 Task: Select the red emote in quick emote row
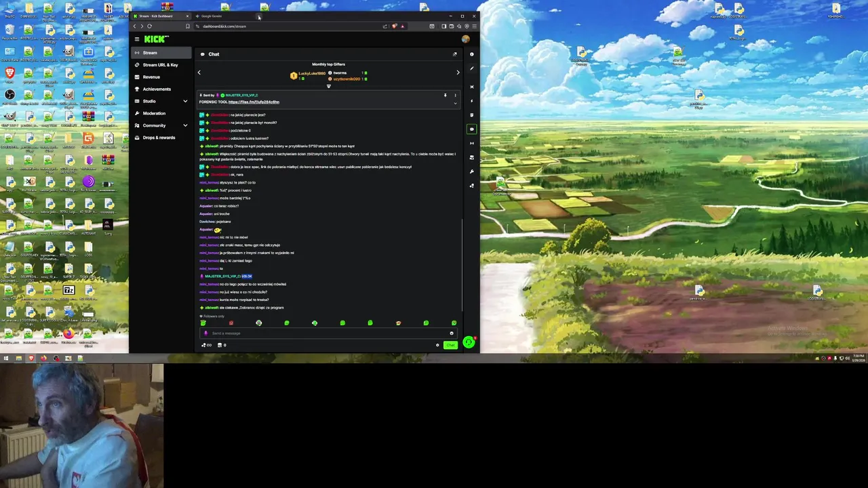231,323
